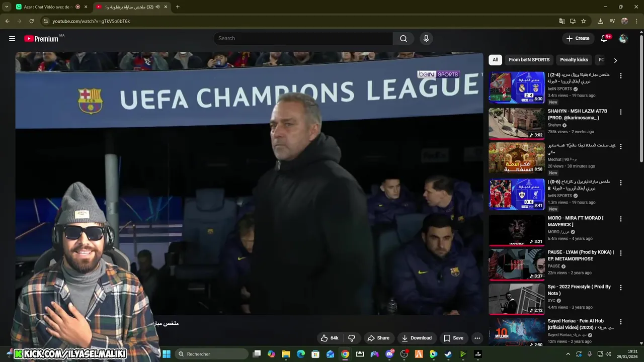The width and height of the screenshot is (644, 362).
Task: Download the video
Action: pyautogui.click(x=417, y=338)
